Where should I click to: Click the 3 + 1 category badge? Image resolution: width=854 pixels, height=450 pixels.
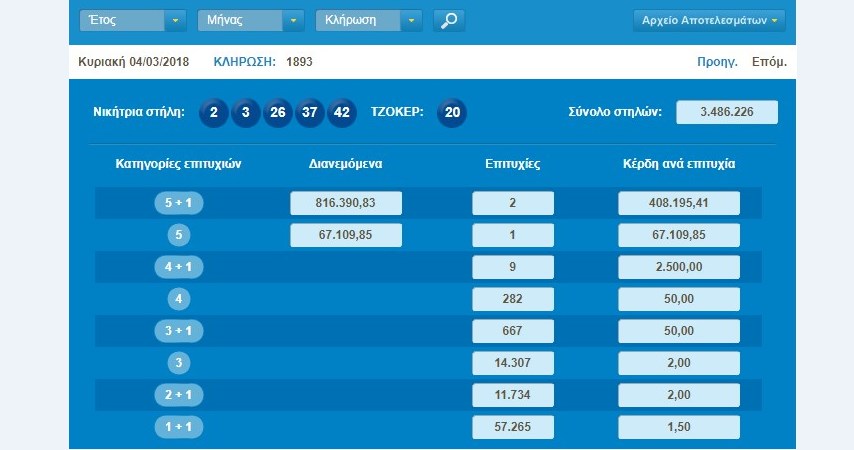coord(179,331)
